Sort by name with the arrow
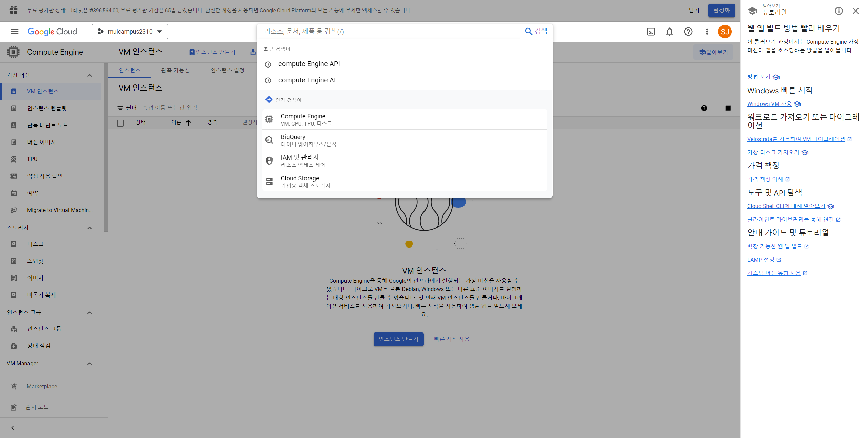868x438 pixels. click(188, 122)
